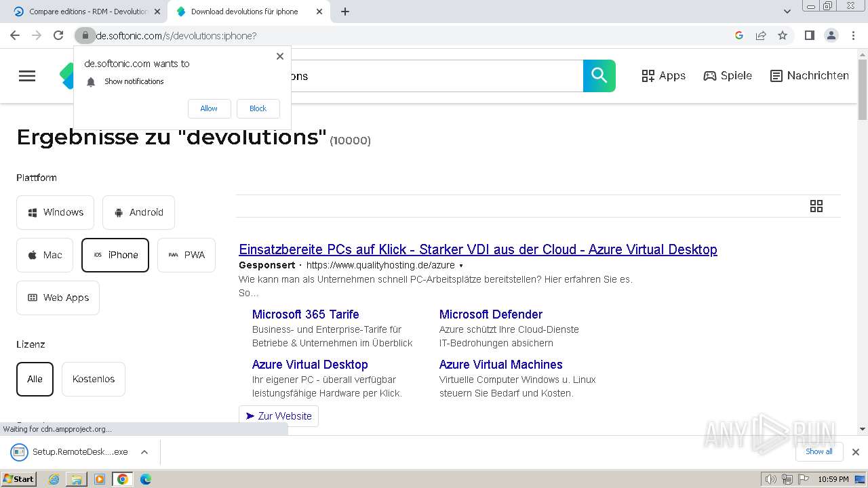Open media player from the taskbar
868x488 pixels.
100,479
